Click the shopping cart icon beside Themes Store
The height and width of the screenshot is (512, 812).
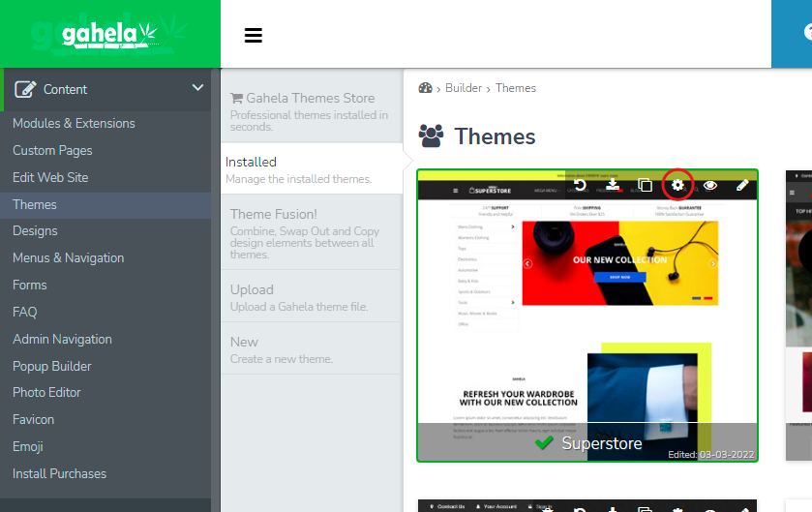pyautogui.click(x=237, y=98)
